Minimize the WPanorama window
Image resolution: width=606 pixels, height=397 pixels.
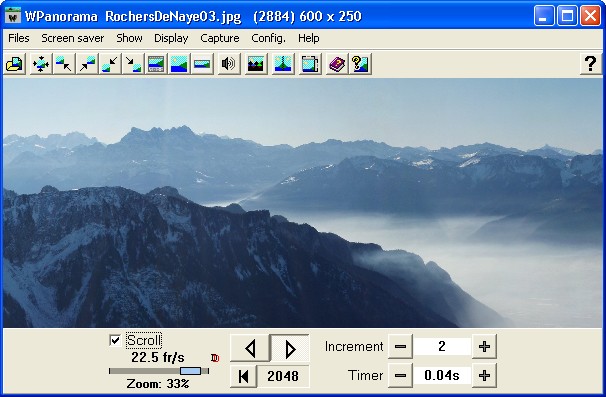544,16
